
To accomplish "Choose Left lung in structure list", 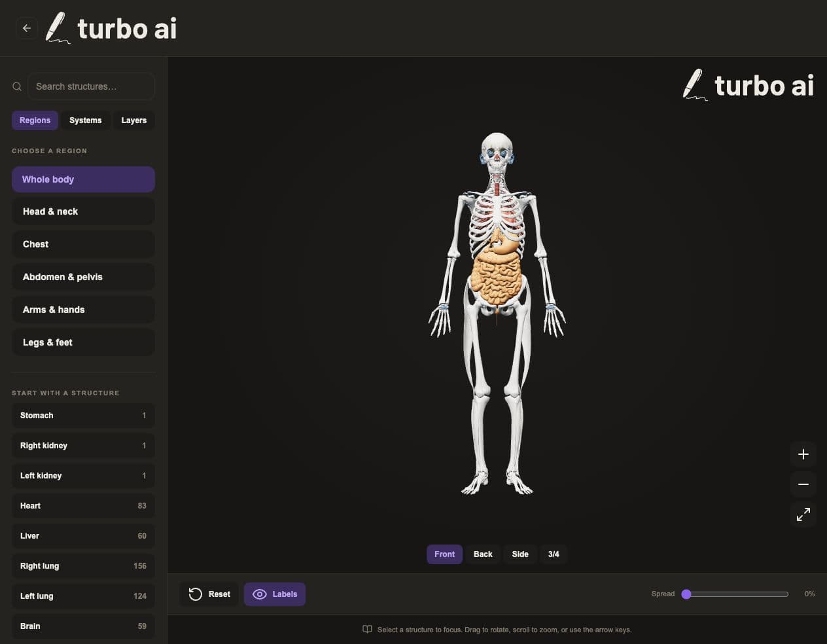I will pyautogui.click(x=83, y=596).
